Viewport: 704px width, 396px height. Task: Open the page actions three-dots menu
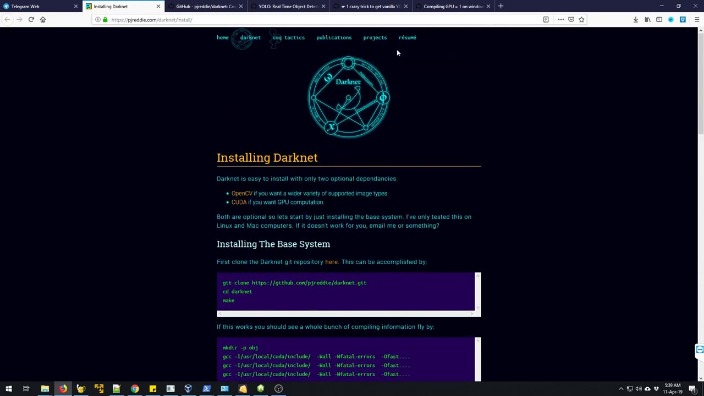561,20
